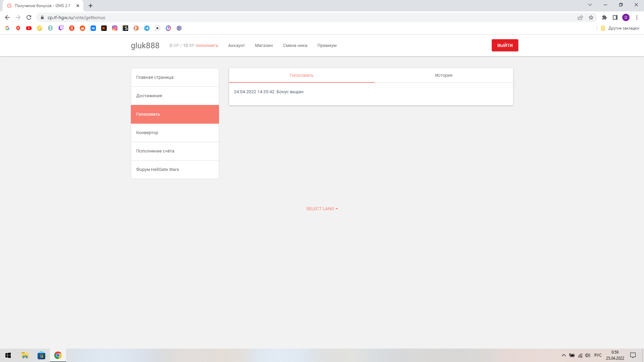
Task: Open the Telegram bookmark
Action: (x=147, y=28)
